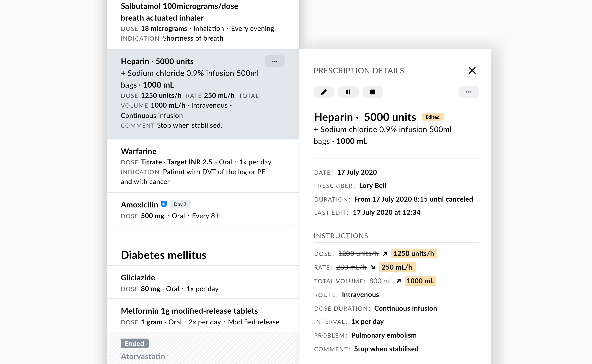Click the highlighted 1250 units/h dose

click(414, 253)
